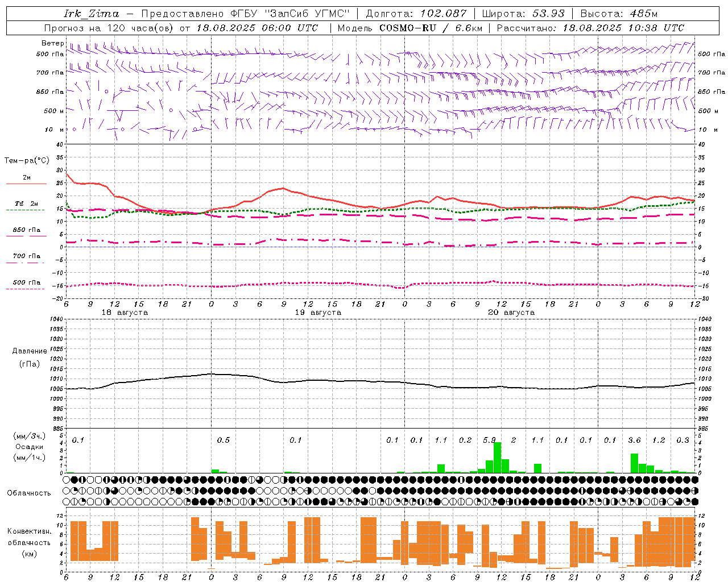Click the '(гПа)' pressure unit label
Viewport: 728px width, 582px height.
pos(29,364)
